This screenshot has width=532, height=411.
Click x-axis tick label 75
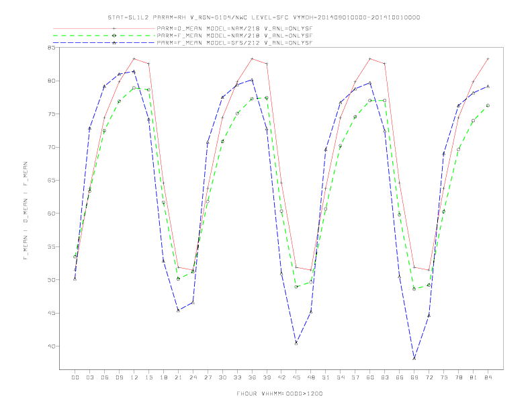click(444, 377)
